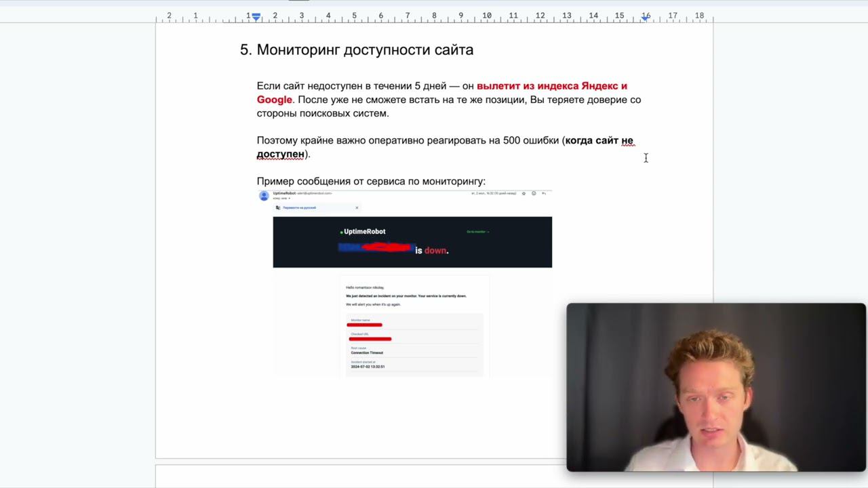Click the red text 'вылетит из индекса Яндекс'
This screenshot has width=868, height=488.
click(546, 86)
